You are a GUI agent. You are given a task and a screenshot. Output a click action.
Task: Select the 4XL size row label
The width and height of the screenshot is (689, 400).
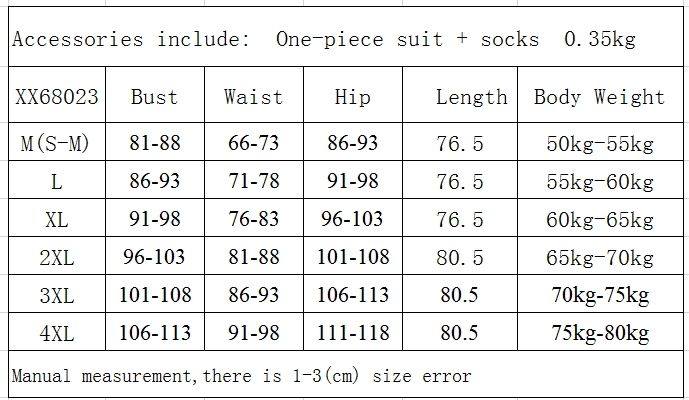[57, 332]
